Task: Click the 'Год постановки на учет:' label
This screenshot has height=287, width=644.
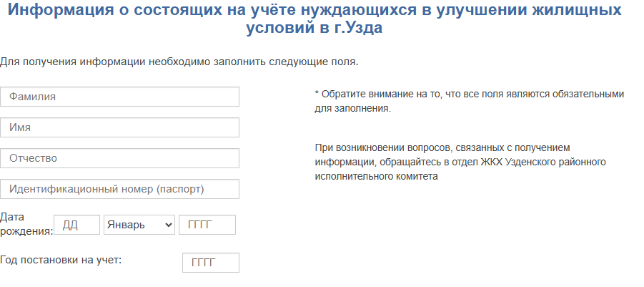Action: pyautogui.click(x=61, y=260)
